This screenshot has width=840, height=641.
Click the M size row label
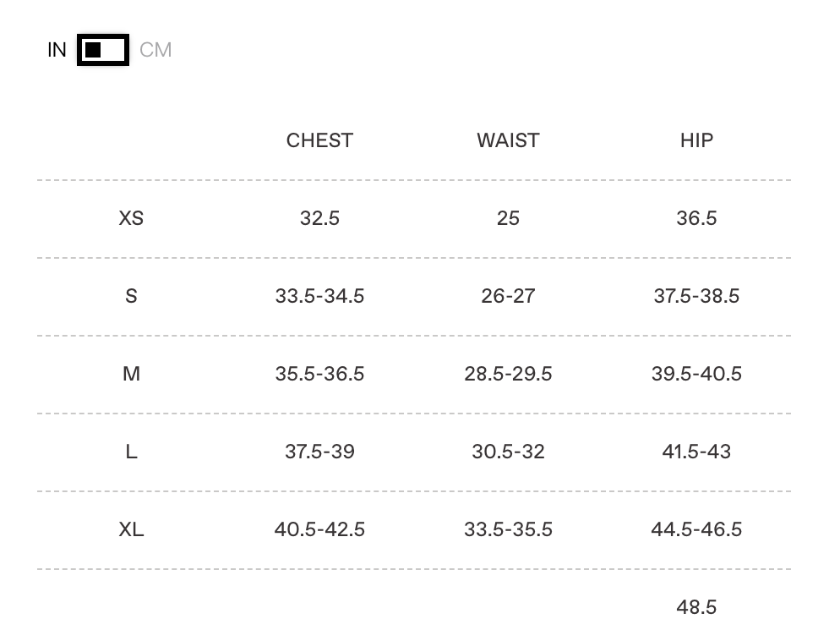pos(131,374)
